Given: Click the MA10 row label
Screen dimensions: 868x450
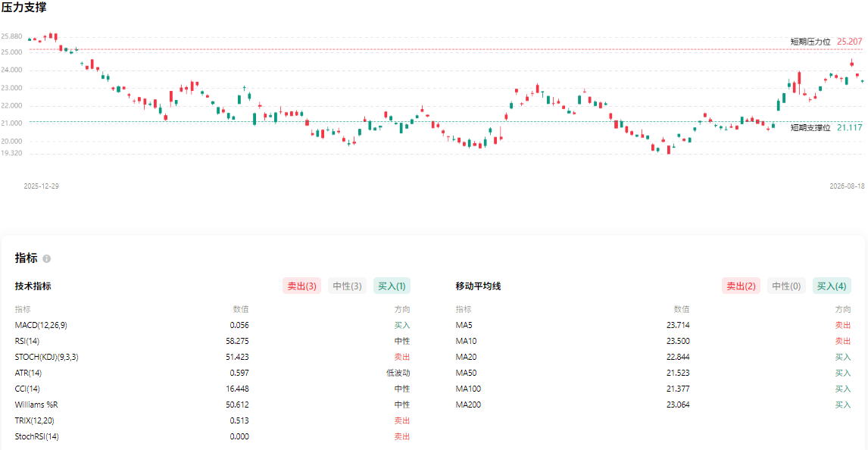Looking at the screenshot, I should pos(466,342).
